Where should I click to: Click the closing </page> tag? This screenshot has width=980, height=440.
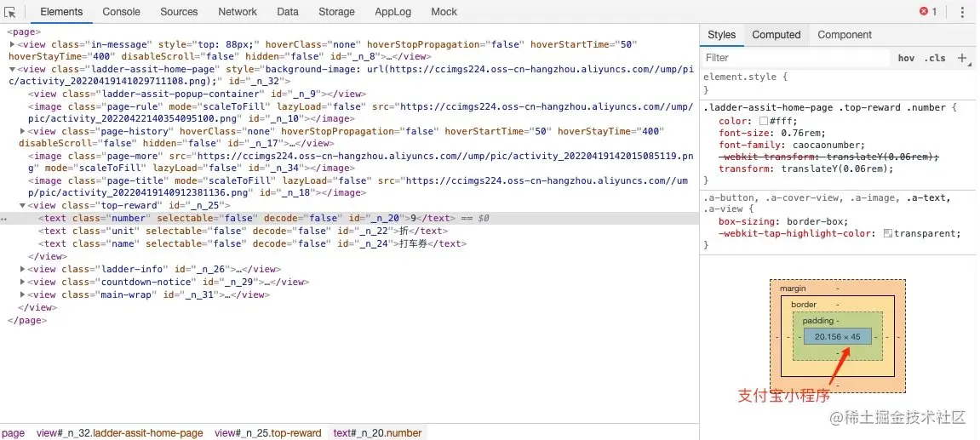[27, 320]
